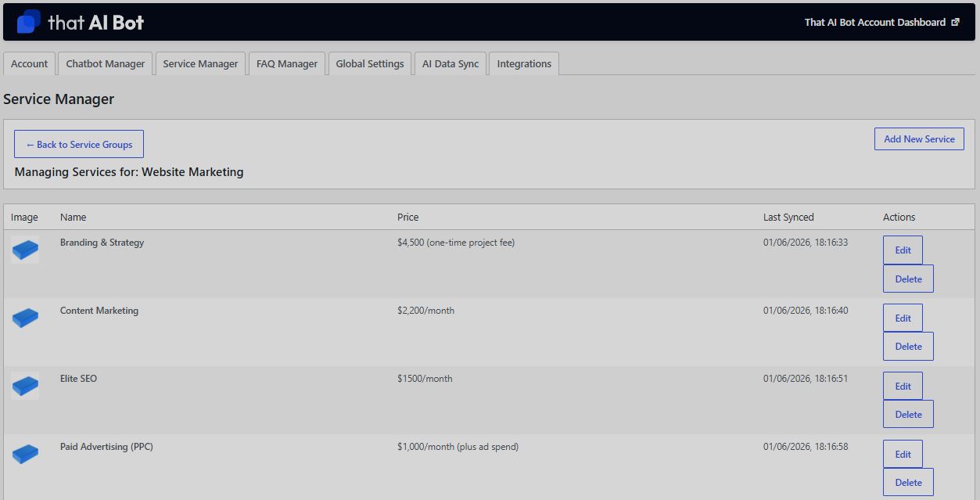Select the Paid Advertising (PPC) service name
Screen dimensions: 980x500
[106, 447]
